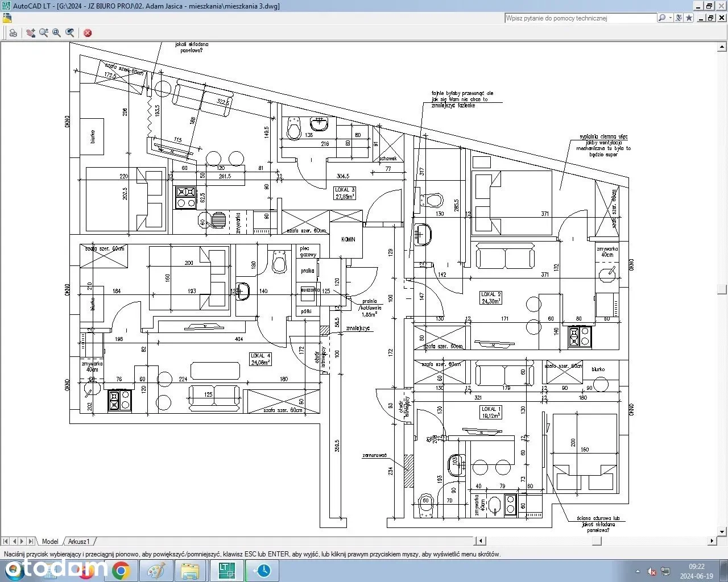Image resolution: width=728 pixels, height=582 pixels.
Task: Click the 'zamurować' annotation text
Action: point(375,455)
